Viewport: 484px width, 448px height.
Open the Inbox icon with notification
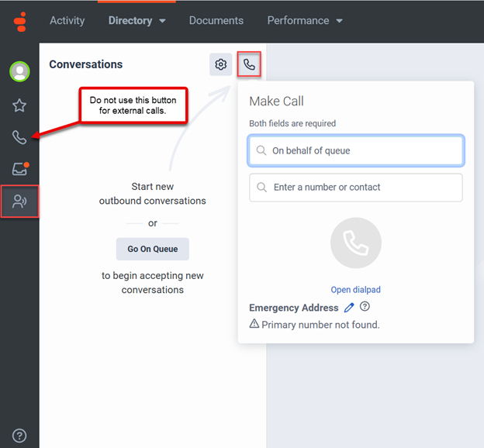click(19, 169)
